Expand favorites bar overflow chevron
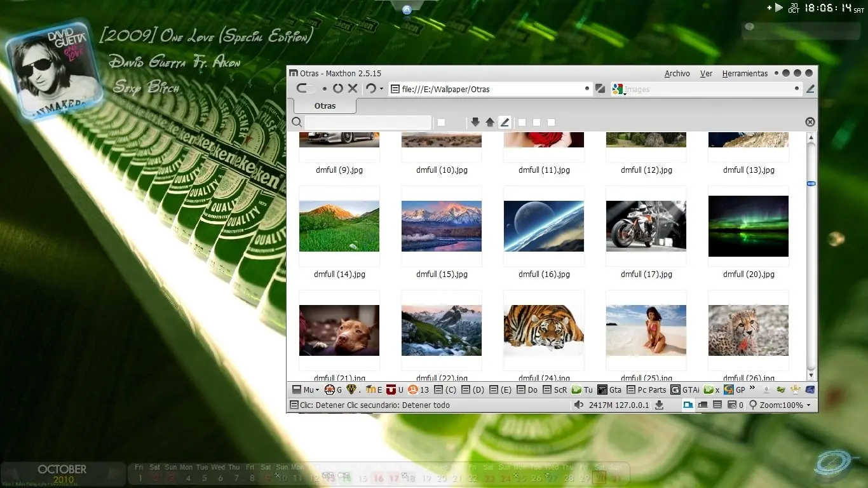This screenshot has width=868, height=488. pyautogui.click(x=752, y=388)
